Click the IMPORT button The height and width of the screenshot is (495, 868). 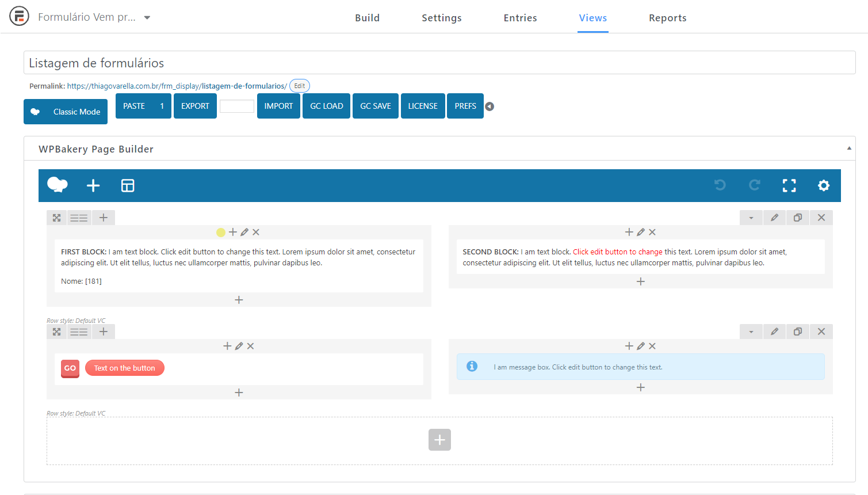tap(278, 106)
